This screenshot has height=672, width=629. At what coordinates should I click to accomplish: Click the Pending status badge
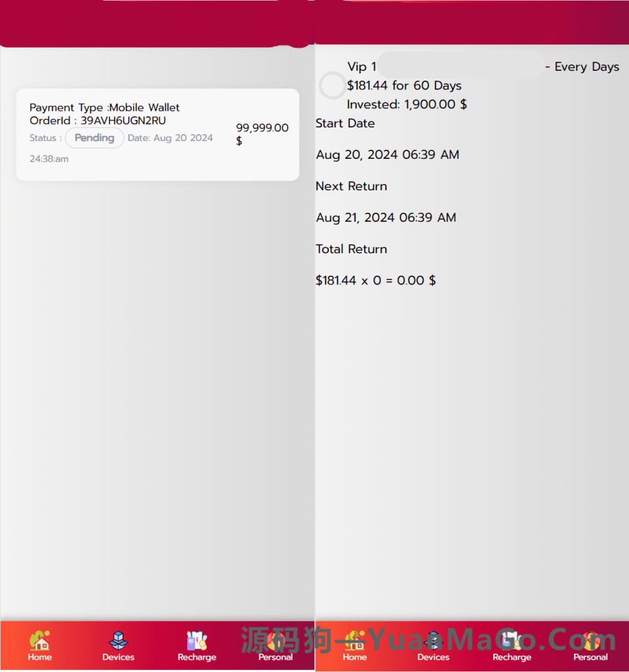tap(94, 138)
